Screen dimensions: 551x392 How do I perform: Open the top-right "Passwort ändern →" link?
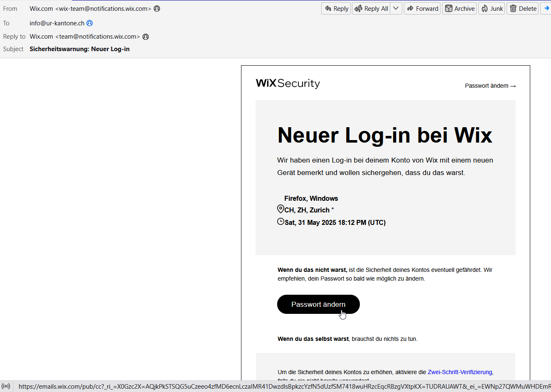pos(490,86)
